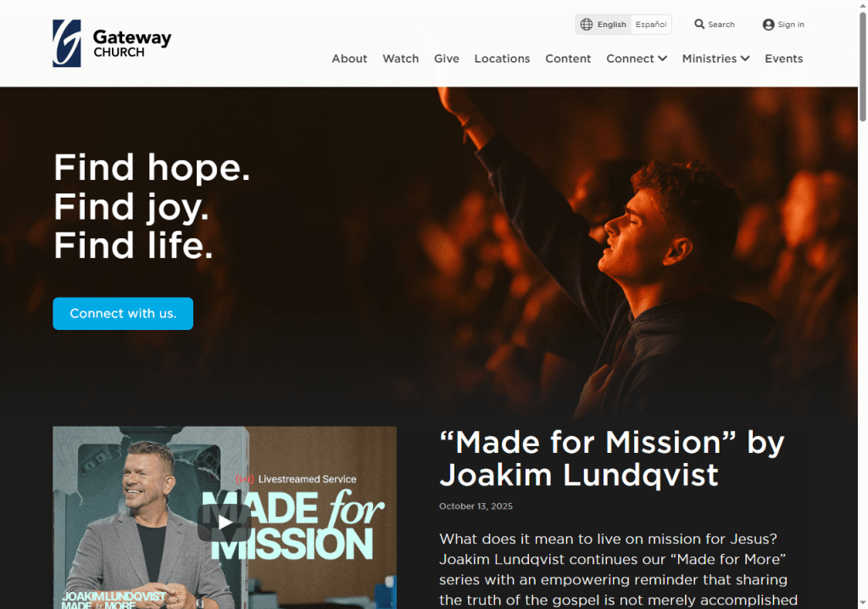868x609 pixels.
Task: Open the Events page
Action: coord(784,59)
